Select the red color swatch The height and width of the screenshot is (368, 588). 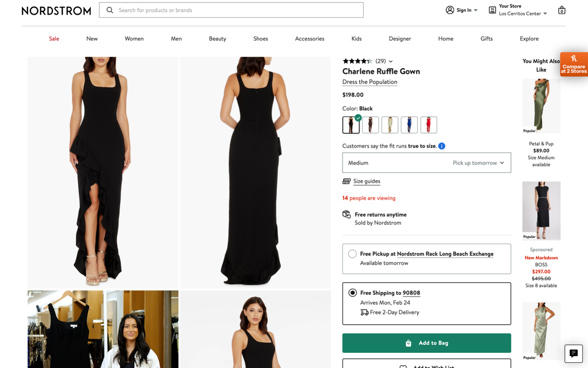[429, 125]
